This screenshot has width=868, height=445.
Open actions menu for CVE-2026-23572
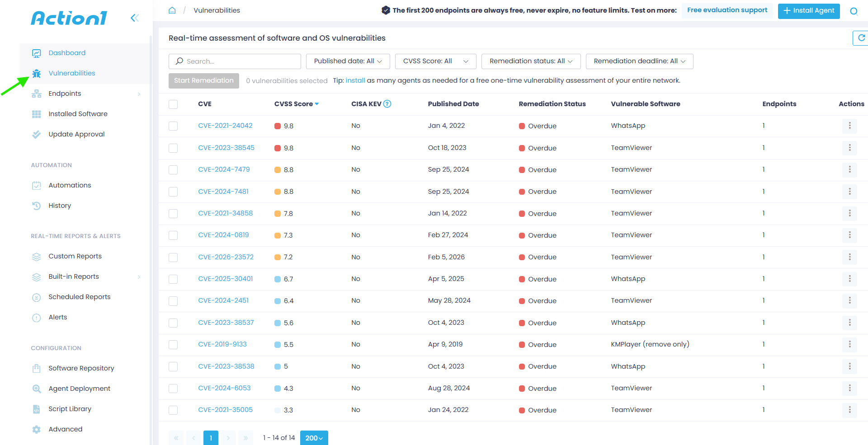tap(849, 257)
